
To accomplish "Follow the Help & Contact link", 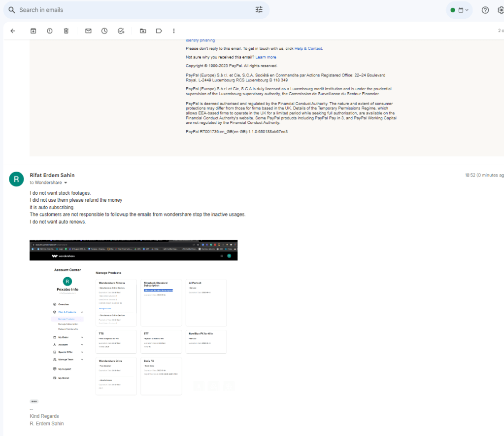I will tap(308, 49).
